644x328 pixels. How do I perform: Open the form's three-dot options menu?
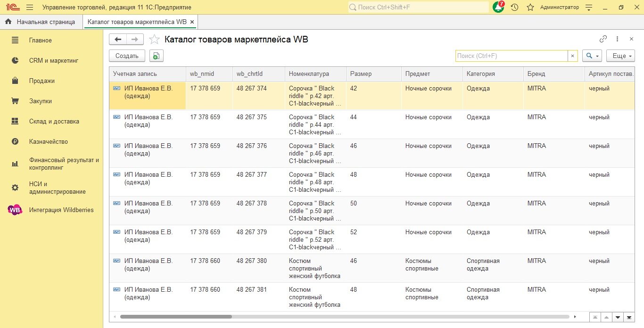point(617,39)
